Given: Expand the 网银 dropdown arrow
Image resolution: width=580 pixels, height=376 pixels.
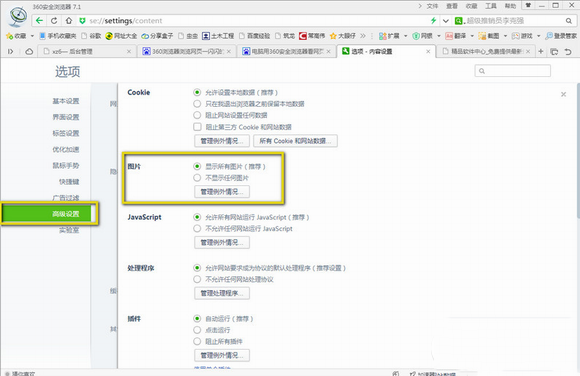Looking at the screenshot, I should (x=439, y=36).
